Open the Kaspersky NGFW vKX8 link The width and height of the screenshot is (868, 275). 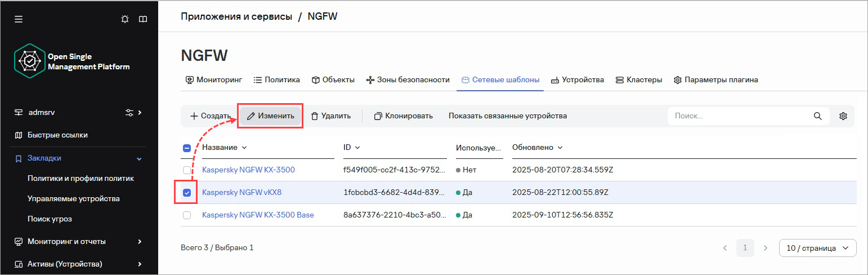pyautogui.click(x=241, y=193)
